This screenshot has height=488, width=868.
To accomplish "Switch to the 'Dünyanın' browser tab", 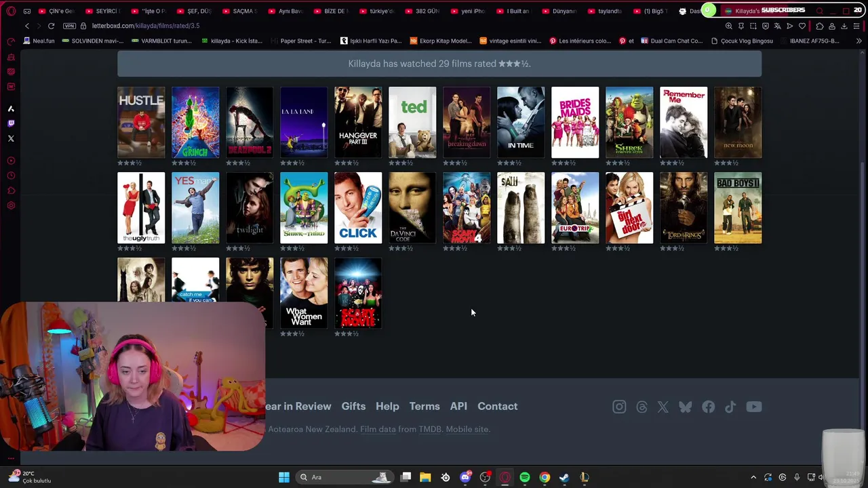I will [559, 11].
